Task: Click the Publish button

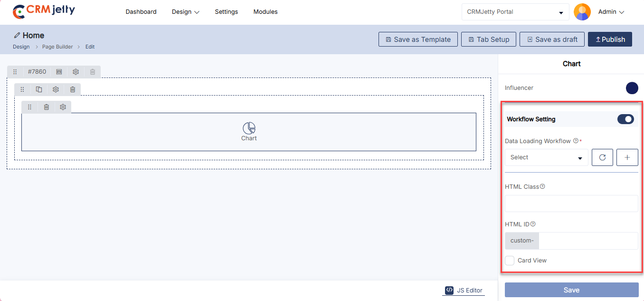Action: point(610,39)
